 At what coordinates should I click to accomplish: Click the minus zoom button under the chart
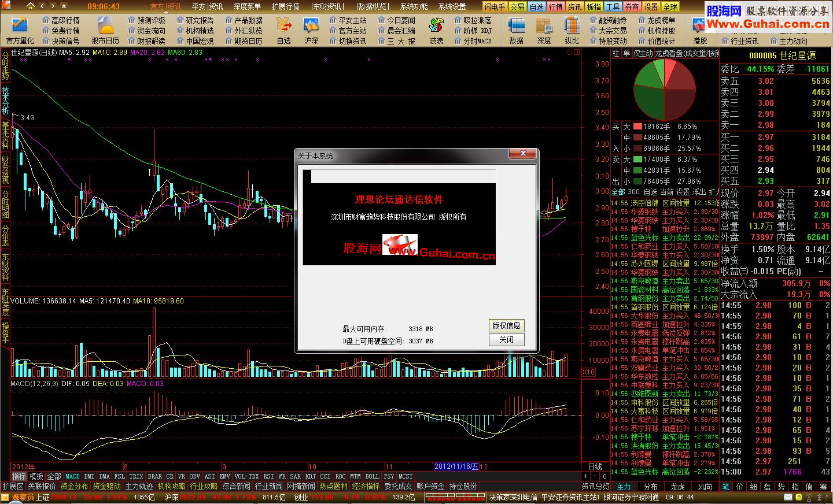(595, 476)
